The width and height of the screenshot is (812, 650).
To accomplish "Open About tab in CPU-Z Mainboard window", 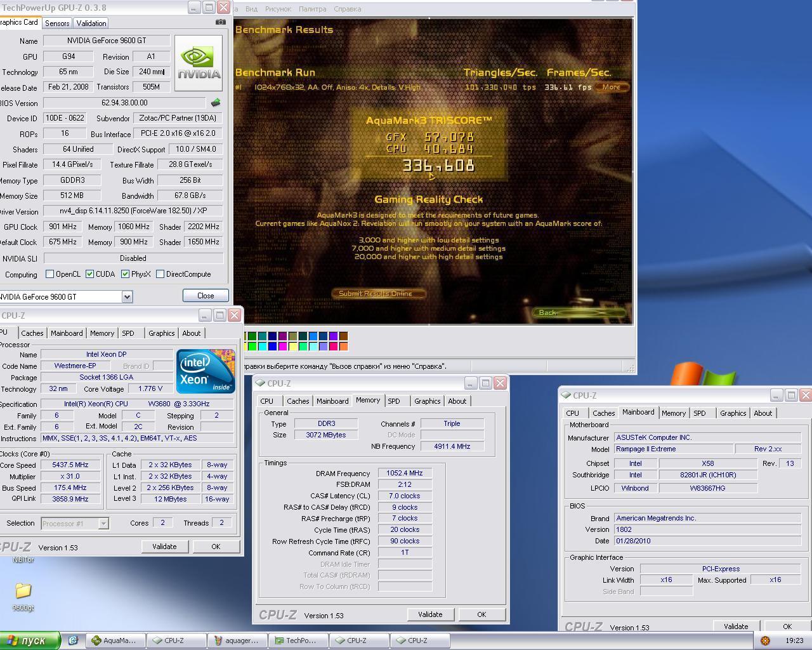I will coord(763,413).
